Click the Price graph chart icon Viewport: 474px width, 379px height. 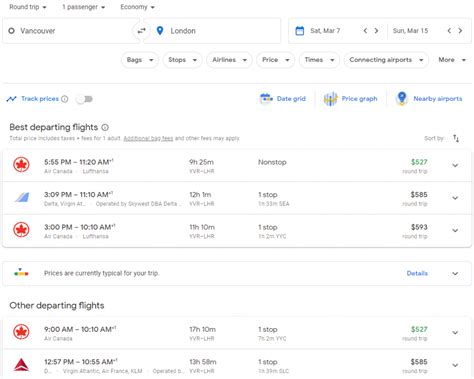[331, 99]
